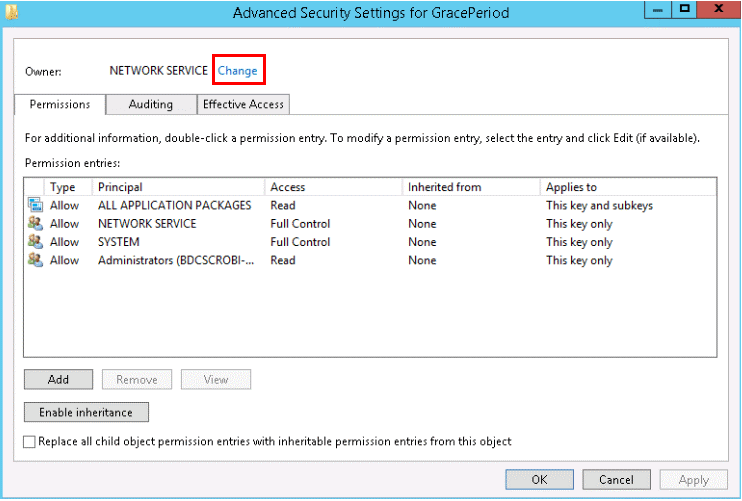
Task: Click 'This key only' in NETWORK SERVICE row
Action: [x=579, y=223]
